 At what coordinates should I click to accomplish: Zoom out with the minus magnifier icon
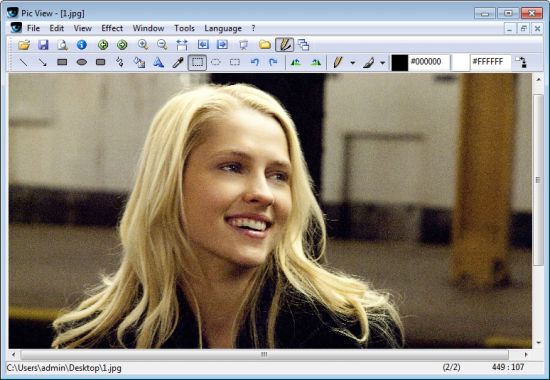coord(162,45)
